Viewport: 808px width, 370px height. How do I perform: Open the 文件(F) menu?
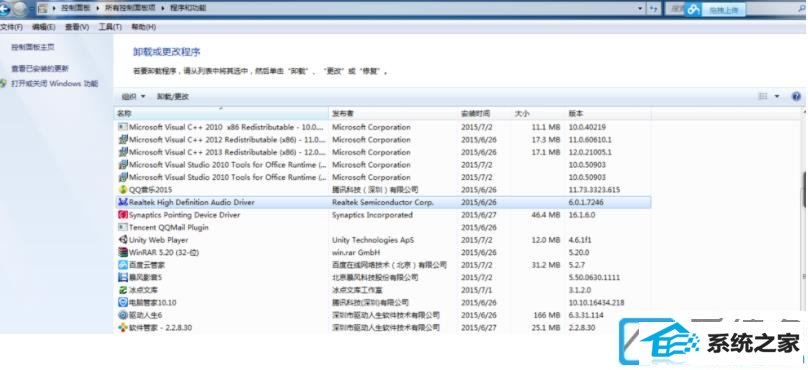pyautogui.click(x=11, y=27)
